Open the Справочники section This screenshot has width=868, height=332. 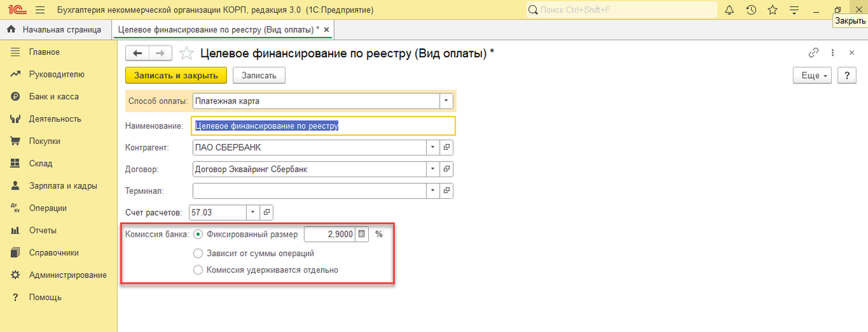[54, 253]
